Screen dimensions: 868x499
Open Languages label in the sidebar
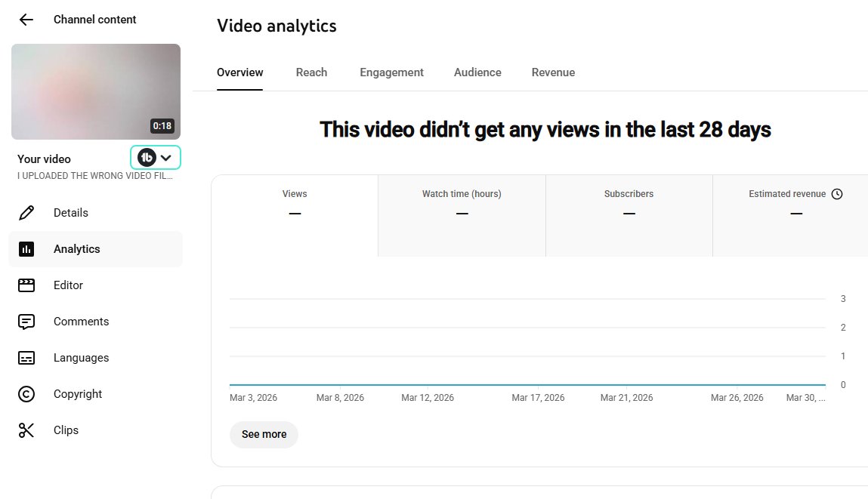(x=82, y=358)
